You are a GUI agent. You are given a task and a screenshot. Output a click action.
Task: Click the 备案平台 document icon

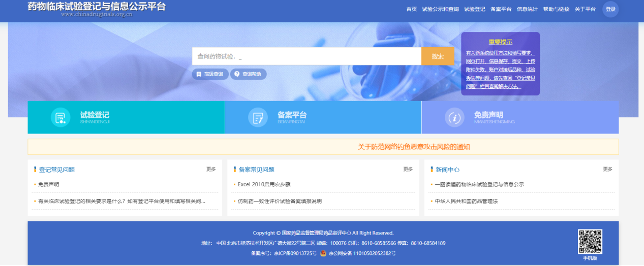tap(258, 118)
